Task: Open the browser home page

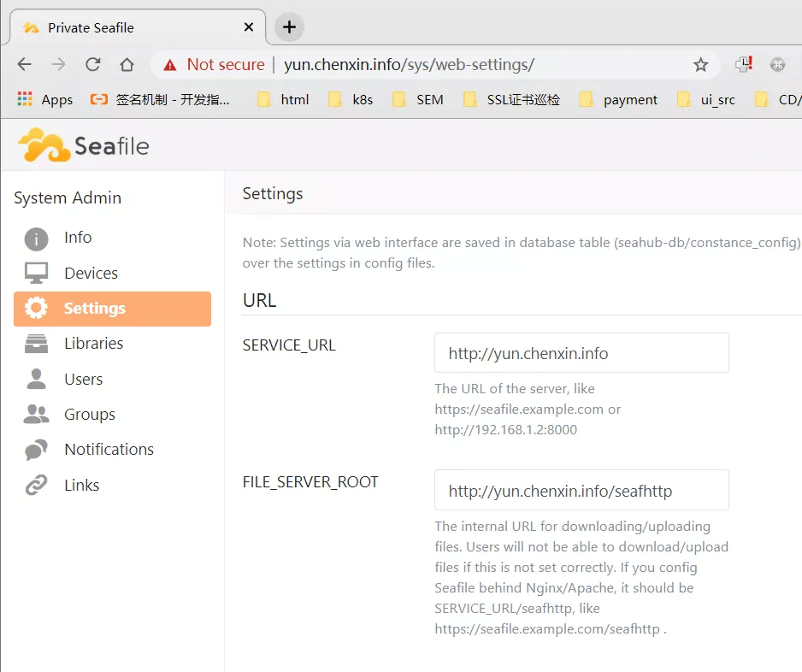Action: [127, 65]
